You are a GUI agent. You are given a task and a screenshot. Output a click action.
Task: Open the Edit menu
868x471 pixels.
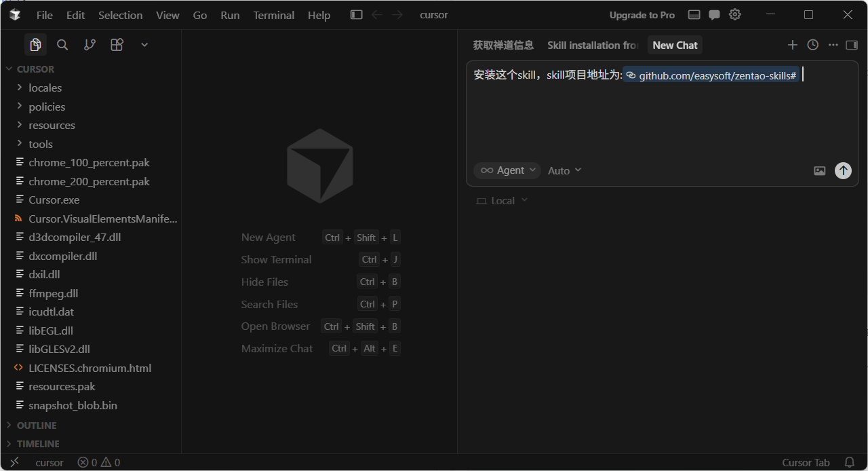(x=75, y=15)
